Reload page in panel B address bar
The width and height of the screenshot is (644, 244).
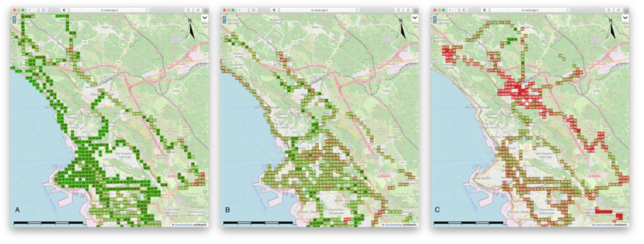click(357, 10)
